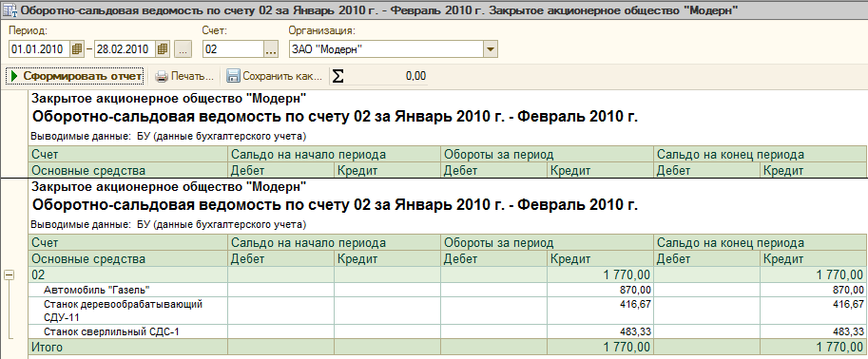This screenshot has width=868, height=359.
Task: Click turnover credit value 870,00 for Газель
Action: (x=601, y=290)
